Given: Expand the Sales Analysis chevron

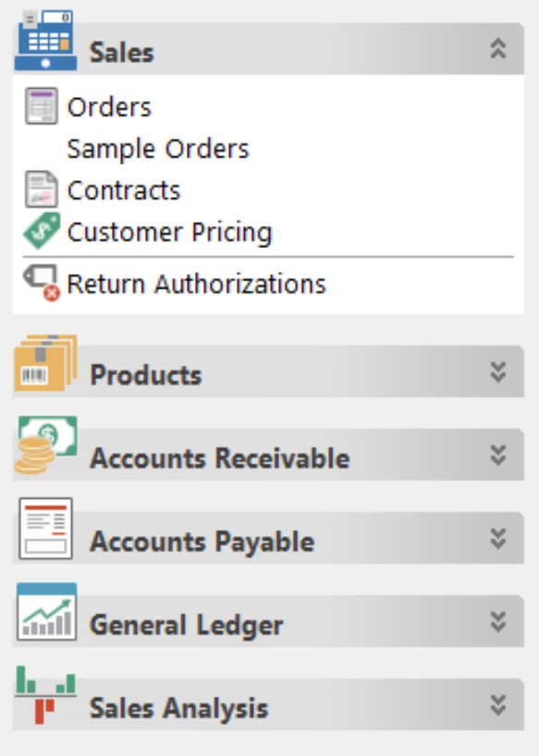Looking at the screenshot, I should 498,705.
